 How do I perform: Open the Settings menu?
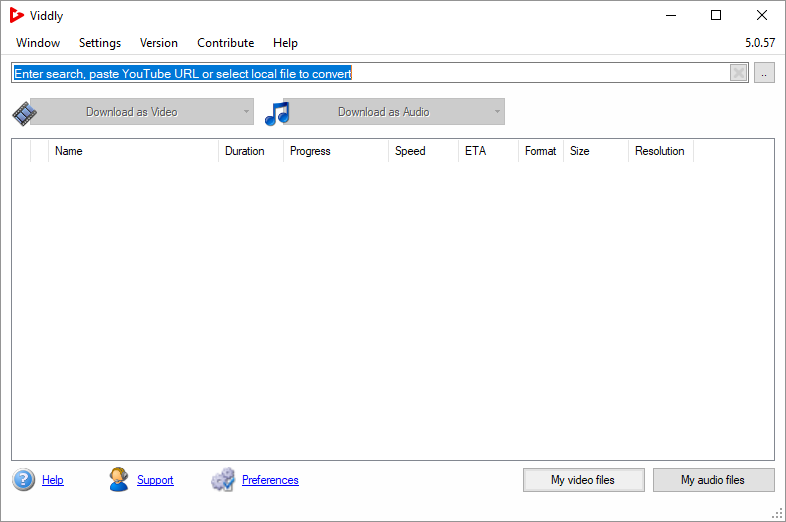point(100,43)
